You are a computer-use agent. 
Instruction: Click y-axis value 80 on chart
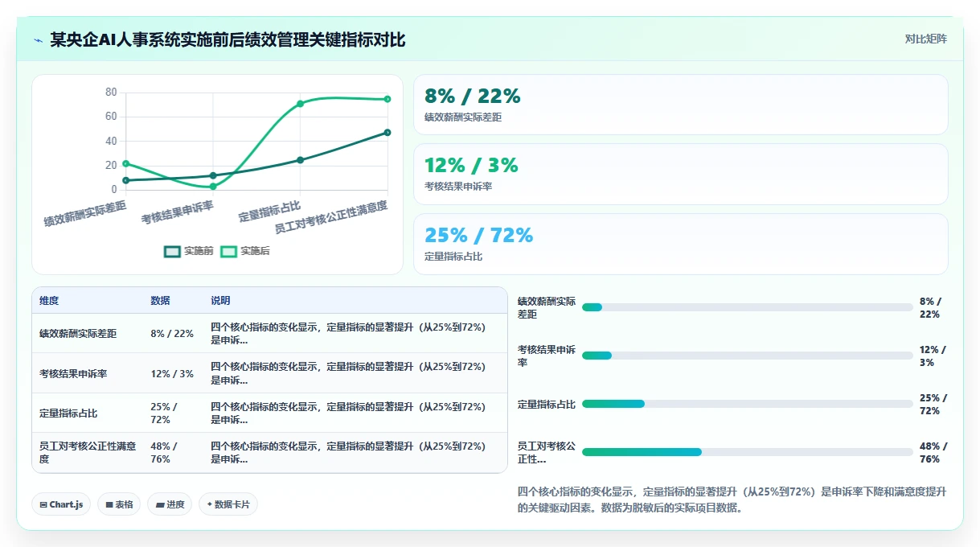(111, 92)
